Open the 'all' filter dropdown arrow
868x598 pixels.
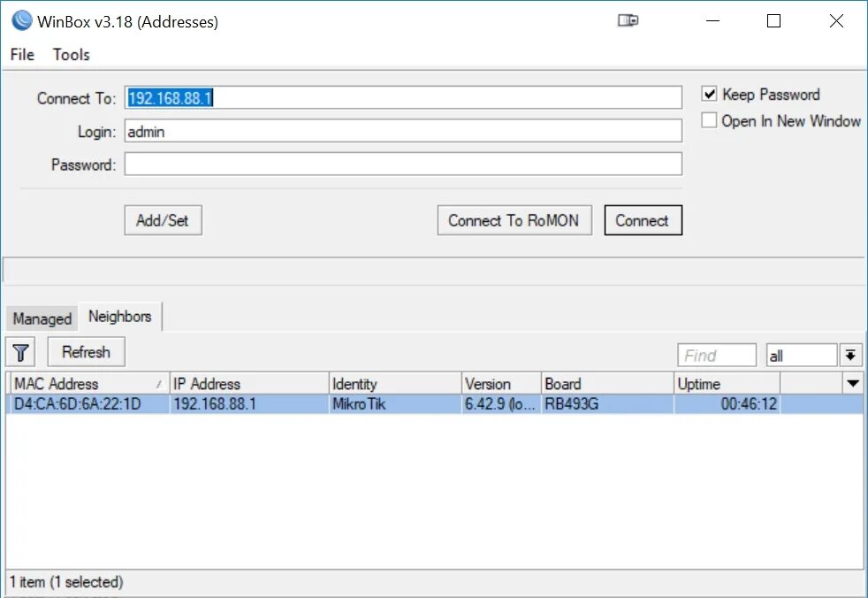point(851,356)
